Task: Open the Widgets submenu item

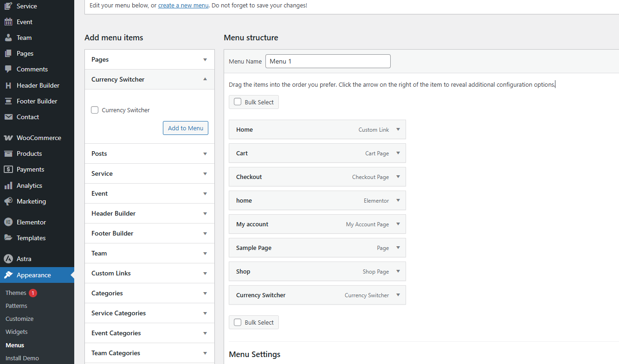Action: point(17,332)
